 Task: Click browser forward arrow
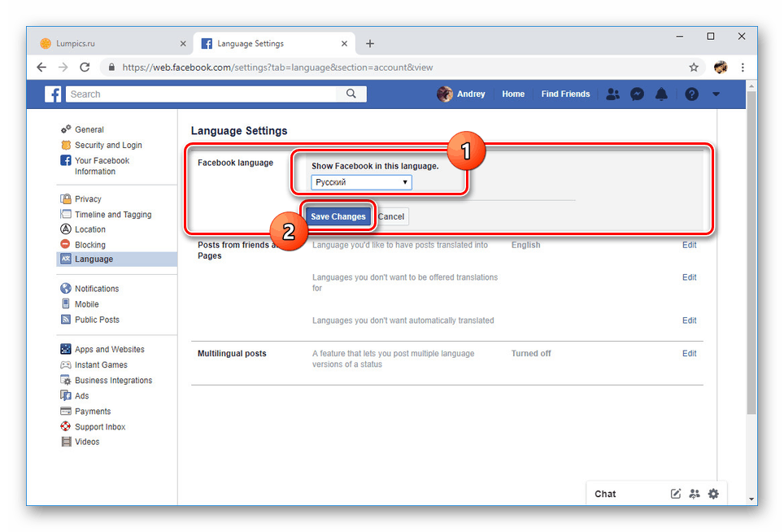[x=63, y=67]
